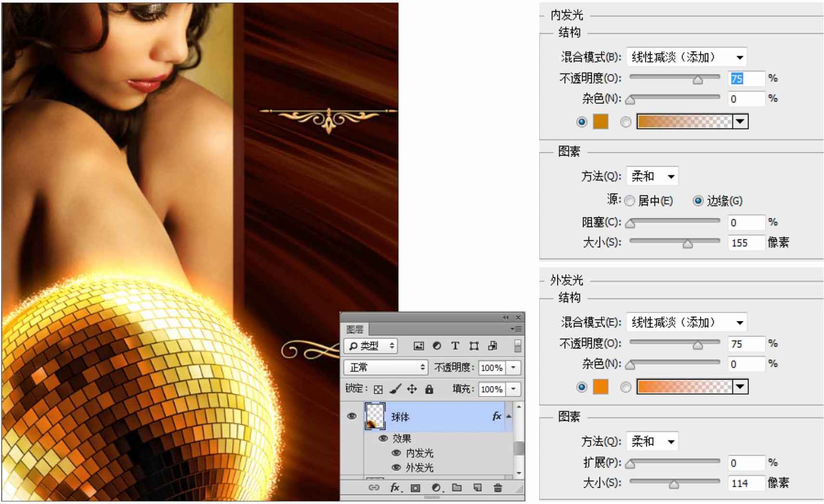Click fx indicator on 球体 layer
824x504 pixels.
click(497, 416)
